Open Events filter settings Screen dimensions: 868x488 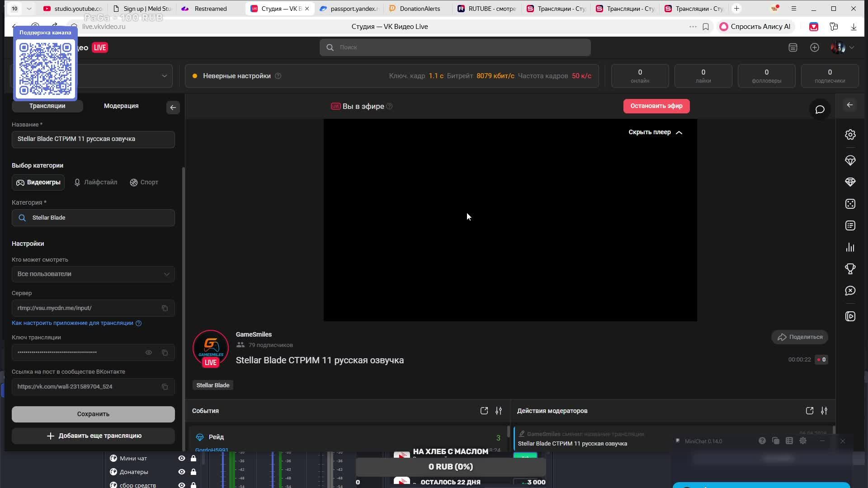(x=499, y=411)
